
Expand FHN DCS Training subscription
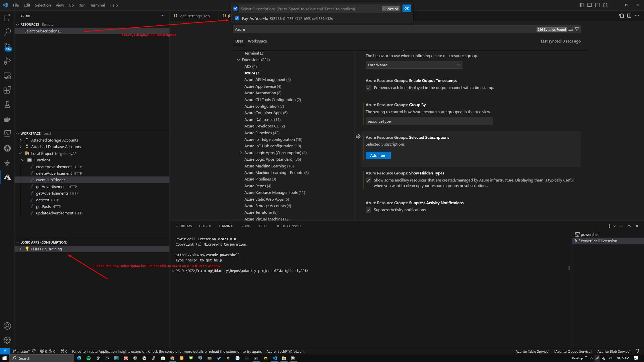pos(21,249)
